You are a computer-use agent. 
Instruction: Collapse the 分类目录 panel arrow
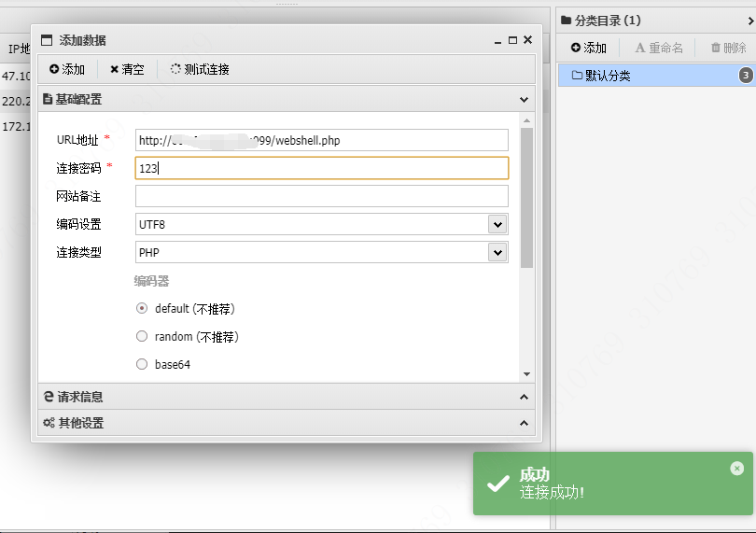pos(750,21)
